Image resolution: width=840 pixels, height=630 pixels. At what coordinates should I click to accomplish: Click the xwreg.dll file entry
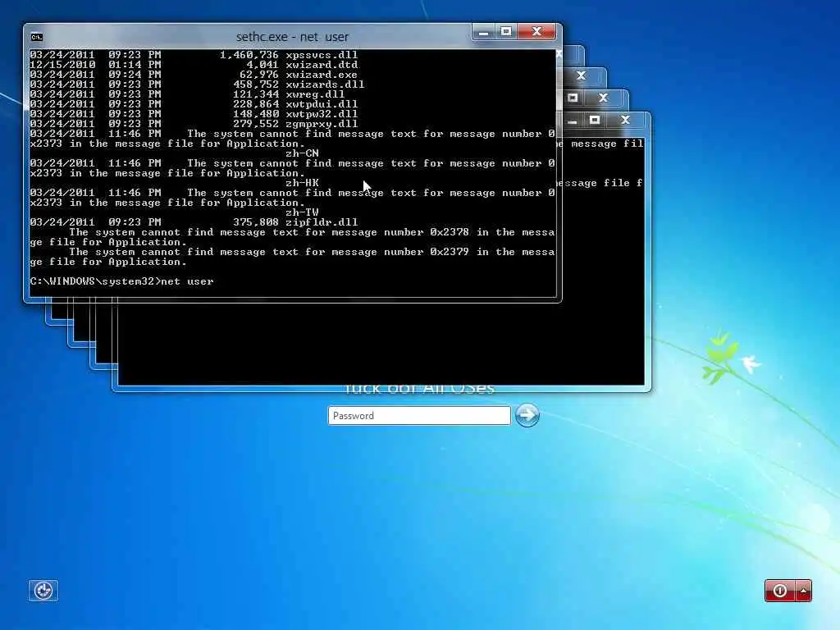[315, 94]
